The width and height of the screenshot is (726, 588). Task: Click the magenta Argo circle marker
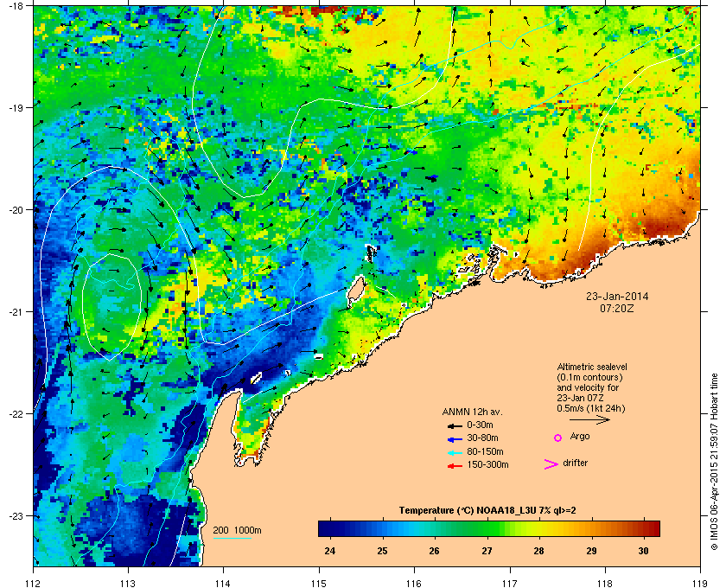[558, 438]
